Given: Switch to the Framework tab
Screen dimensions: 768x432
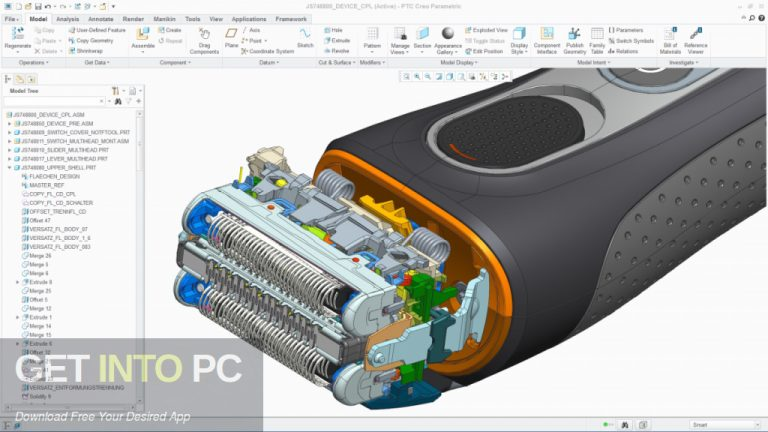Looking at the screenshot, I should point(291,19).
